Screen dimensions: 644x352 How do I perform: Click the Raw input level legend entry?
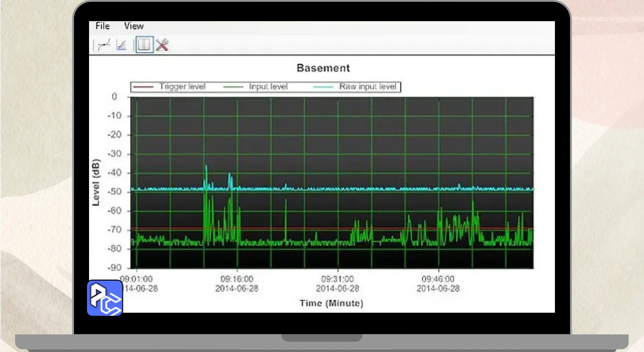coord(367,86)
